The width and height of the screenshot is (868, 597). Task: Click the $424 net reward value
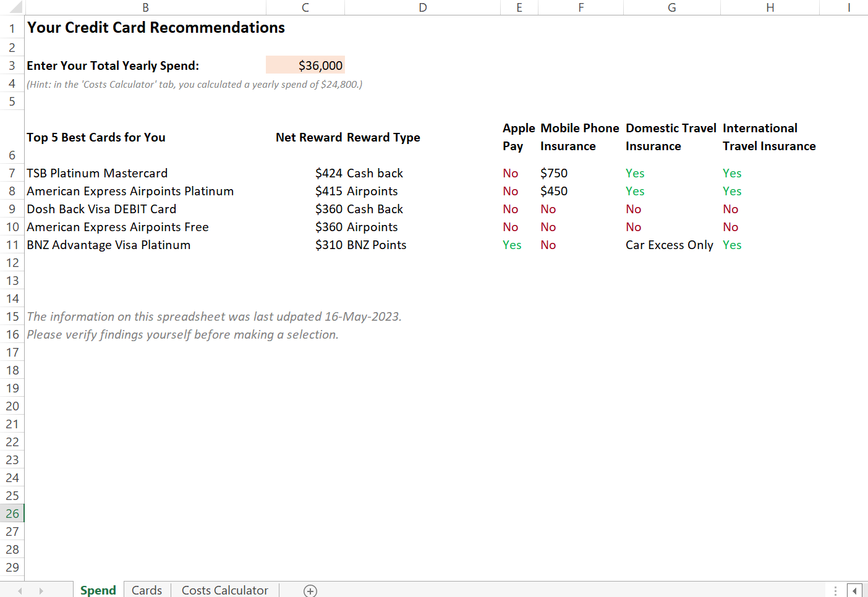point(329,173)
